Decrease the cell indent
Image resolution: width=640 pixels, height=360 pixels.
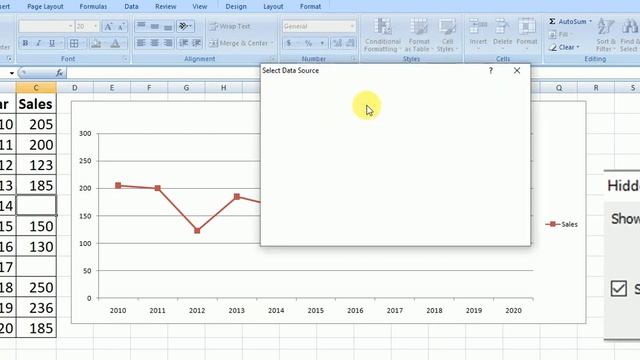[x=184, y=43]
